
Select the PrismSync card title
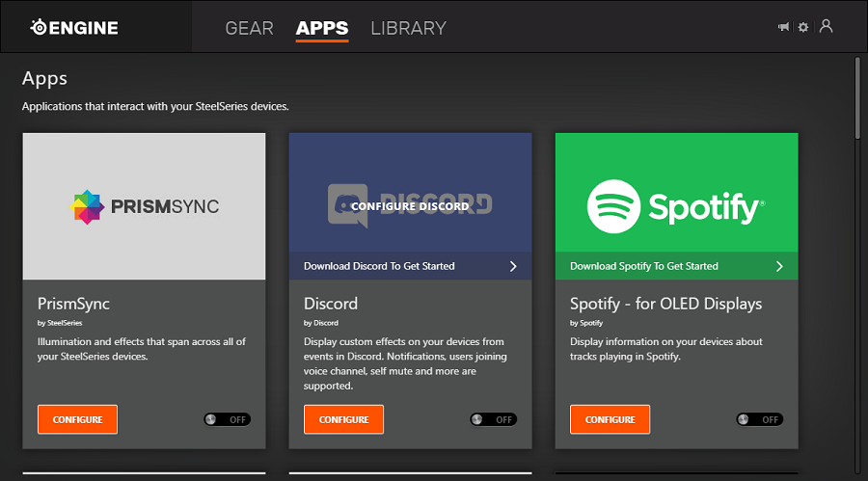(x=73, y=304)
